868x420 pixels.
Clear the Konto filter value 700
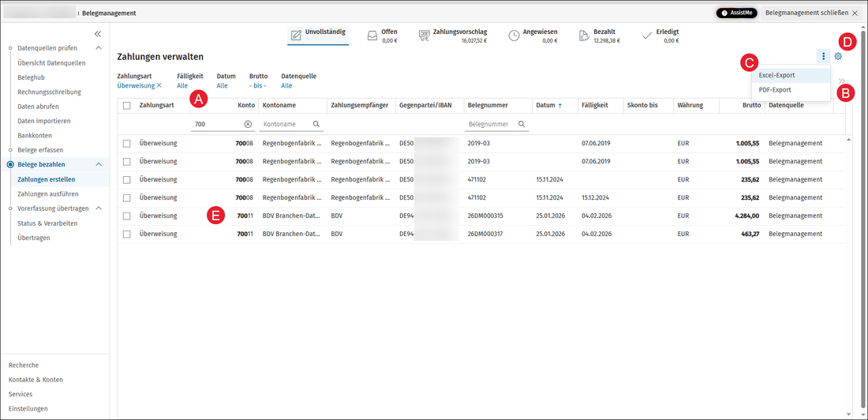click(248, 124)
